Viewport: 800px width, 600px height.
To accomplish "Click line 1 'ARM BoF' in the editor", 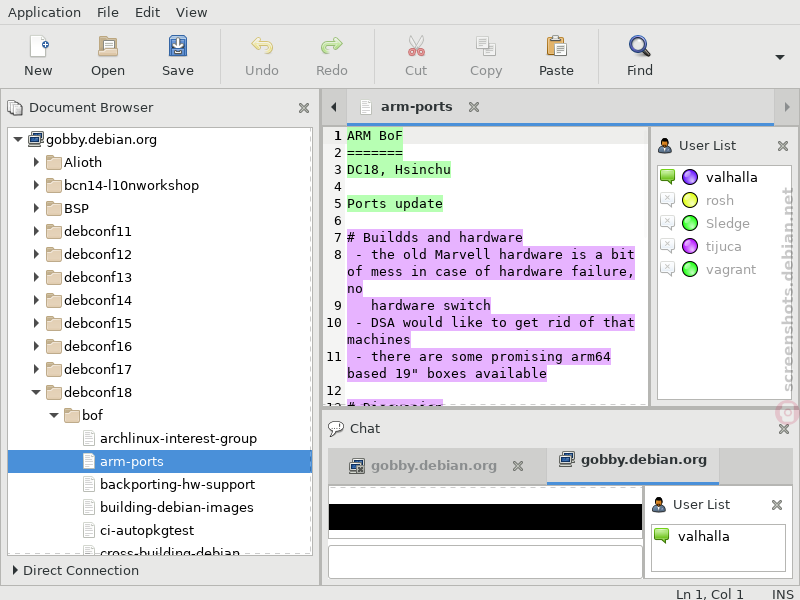I will click(374, 136).
